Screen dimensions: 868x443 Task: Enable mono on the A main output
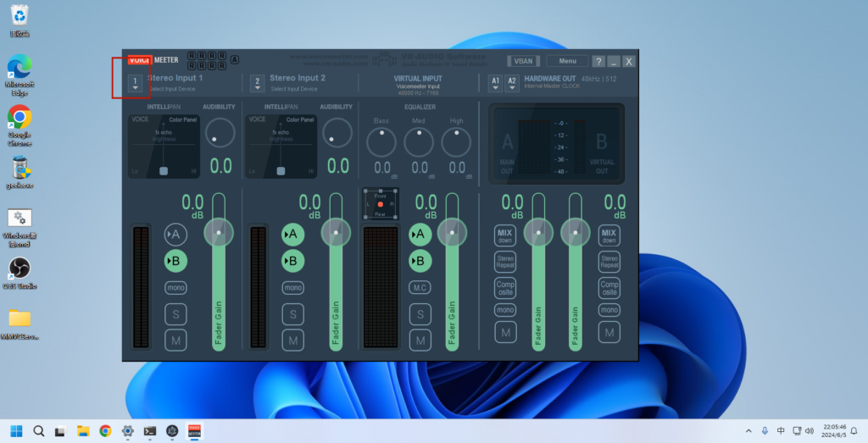click(x=505, y=310)
